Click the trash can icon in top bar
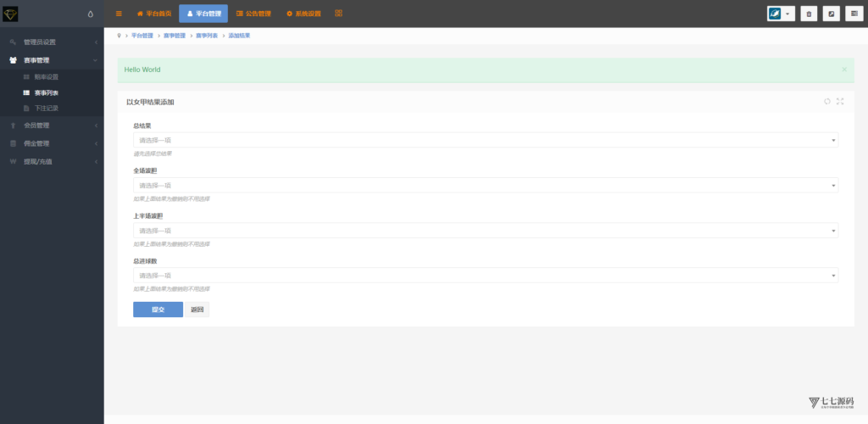 point(809,14)
